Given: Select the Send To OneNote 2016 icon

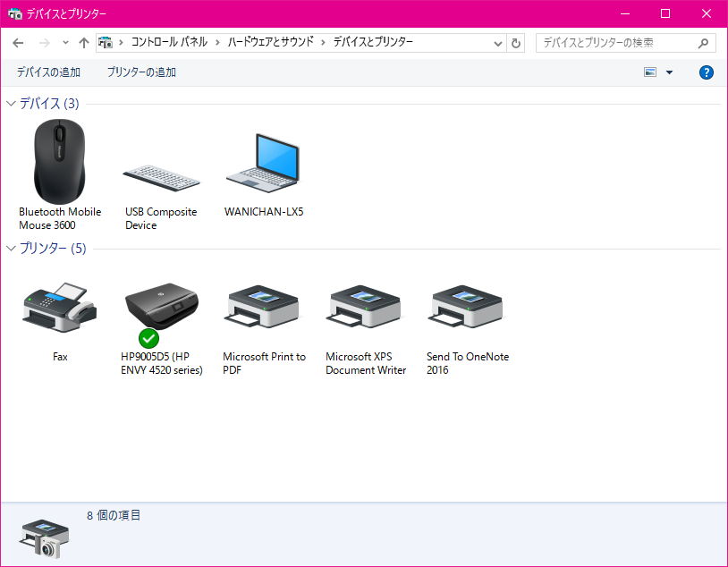Looking at the screenshot, I should tap(467, 307).
